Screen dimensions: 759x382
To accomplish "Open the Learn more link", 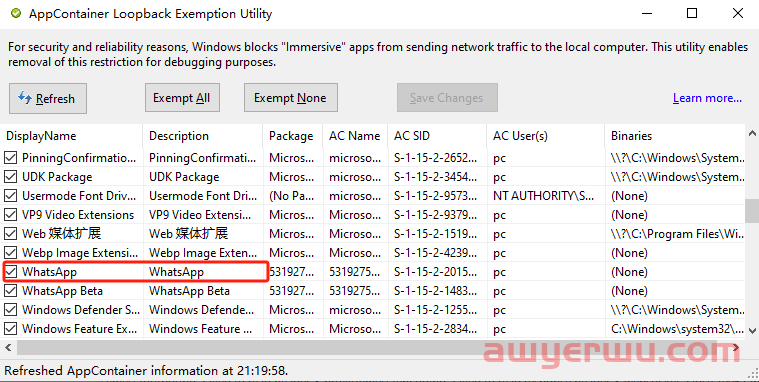I will 707,98.
